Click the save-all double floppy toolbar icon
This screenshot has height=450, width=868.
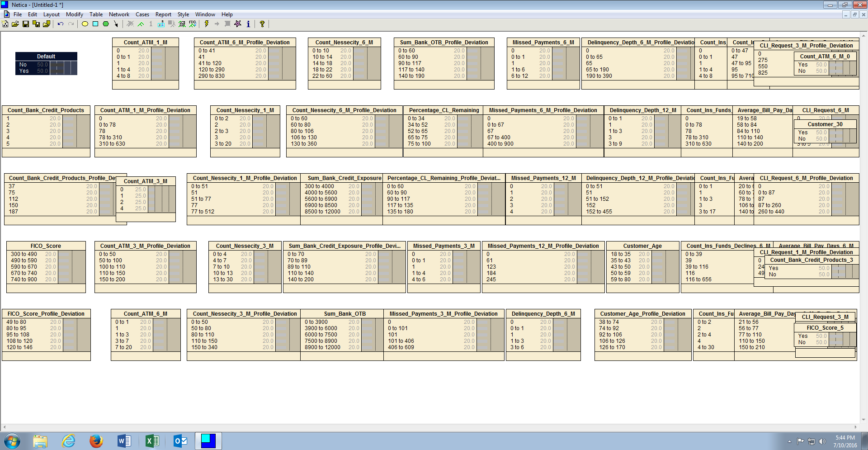coord(36,24)
